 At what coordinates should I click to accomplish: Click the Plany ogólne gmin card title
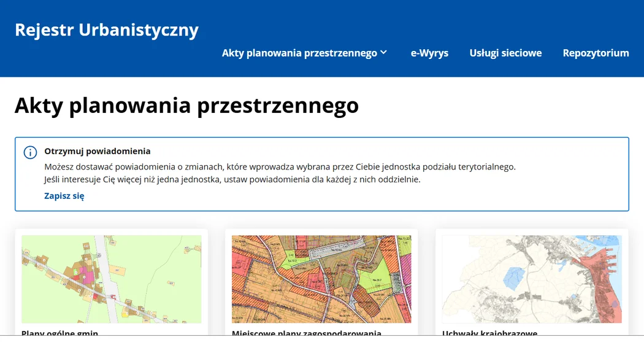click(x=60, y=333)
